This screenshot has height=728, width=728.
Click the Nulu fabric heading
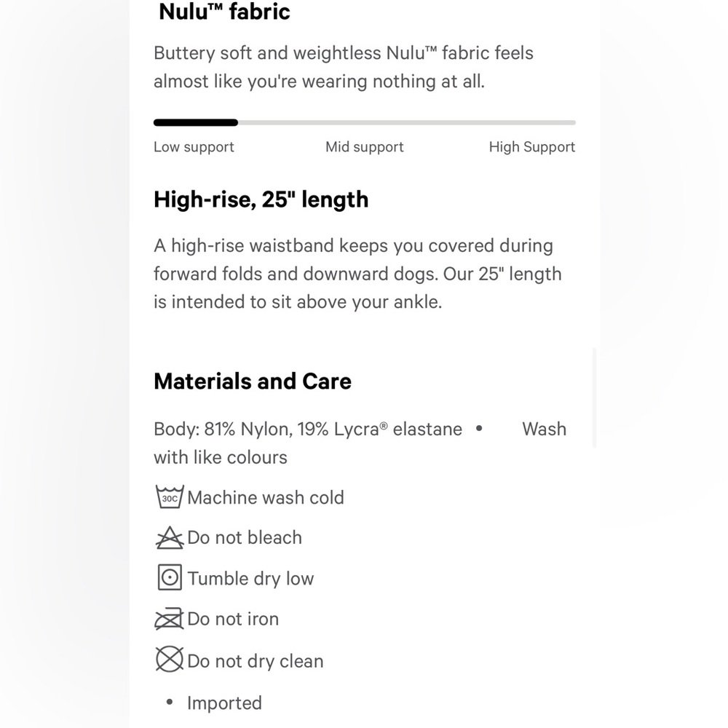coord(224,12)
